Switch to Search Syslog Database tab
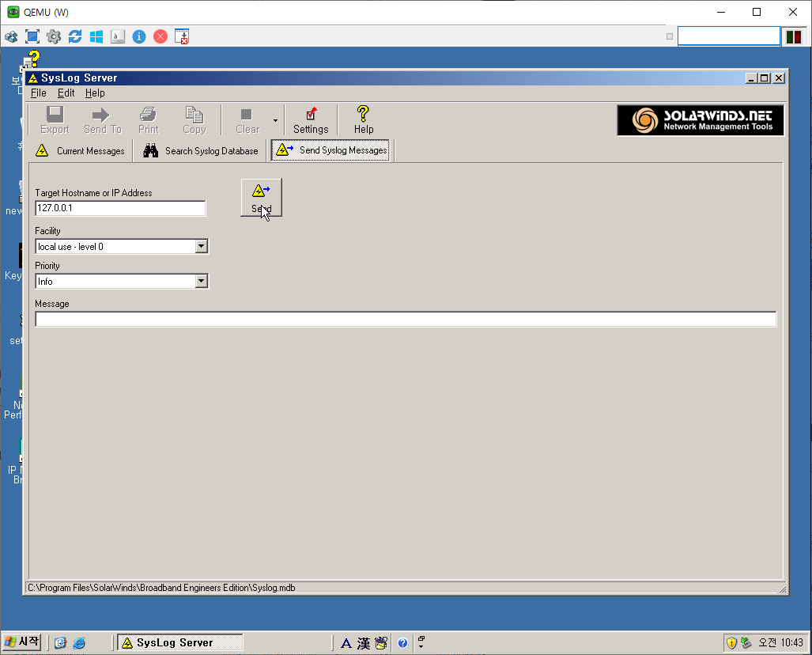Image resolution: width=812 pixels, height=655 pixels. 201,151
